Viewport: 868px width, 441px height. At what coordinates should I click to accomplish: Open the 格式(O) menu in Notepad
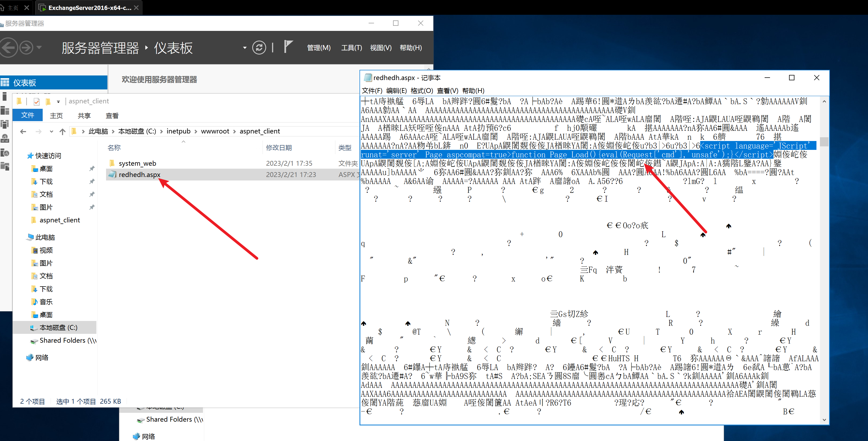(422, 91)
